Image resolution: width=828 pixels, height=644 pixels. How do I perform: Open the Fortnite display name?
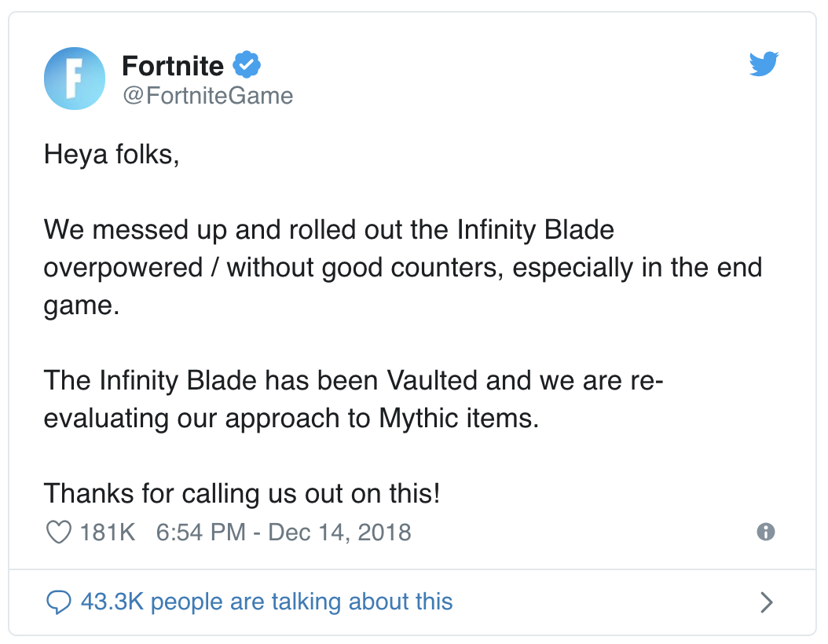click(x=173, y=66)
